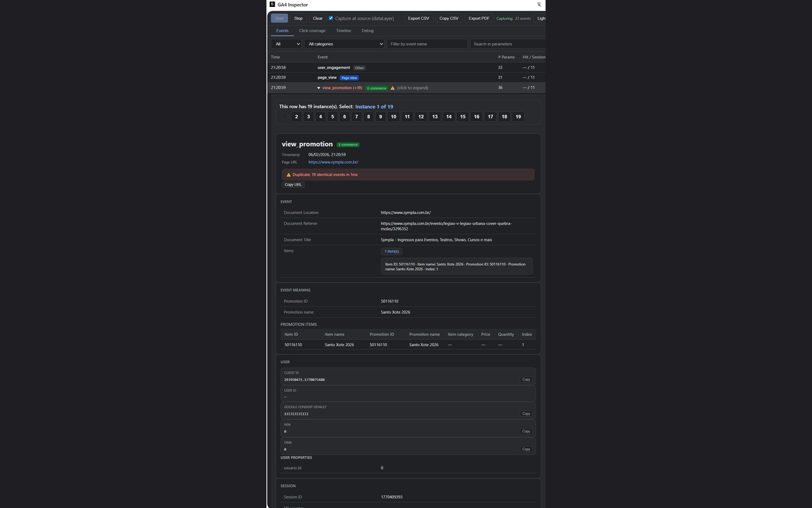Switch to the Click coverage tab
This screenshot has width=812, height=508.
(x=312, y=30)
